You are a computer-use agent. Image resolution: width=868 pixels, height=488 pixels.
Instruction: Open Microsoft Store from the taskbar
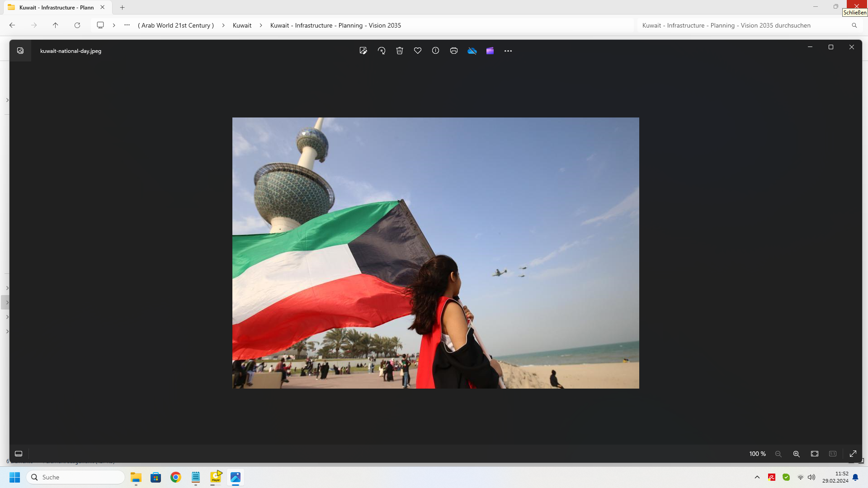(x=156, y=477)
